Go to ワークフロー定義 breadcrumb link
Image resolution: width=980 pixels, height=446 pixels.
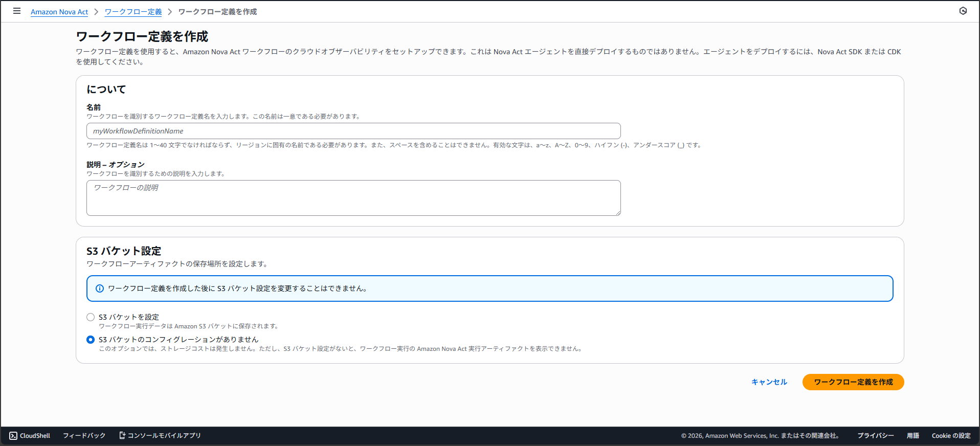point(133,12)
